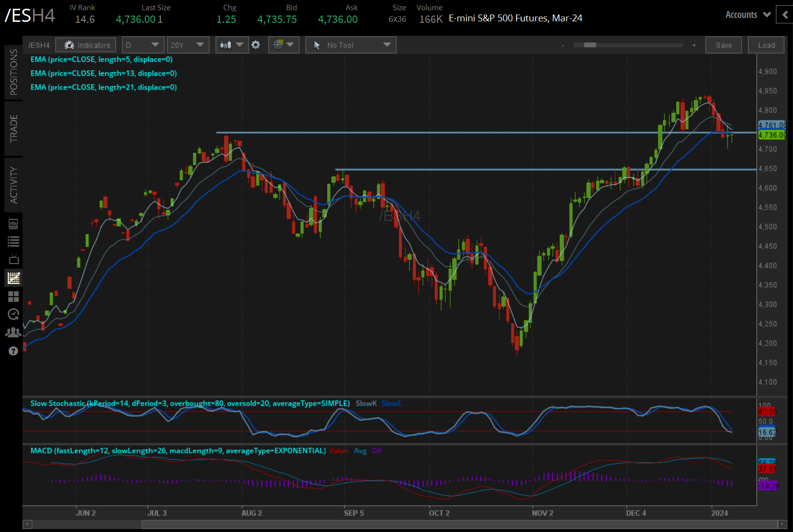Toggle the MACD Diff histogram
Viewport: 793px width, 532px height.
tap(377, 450)
